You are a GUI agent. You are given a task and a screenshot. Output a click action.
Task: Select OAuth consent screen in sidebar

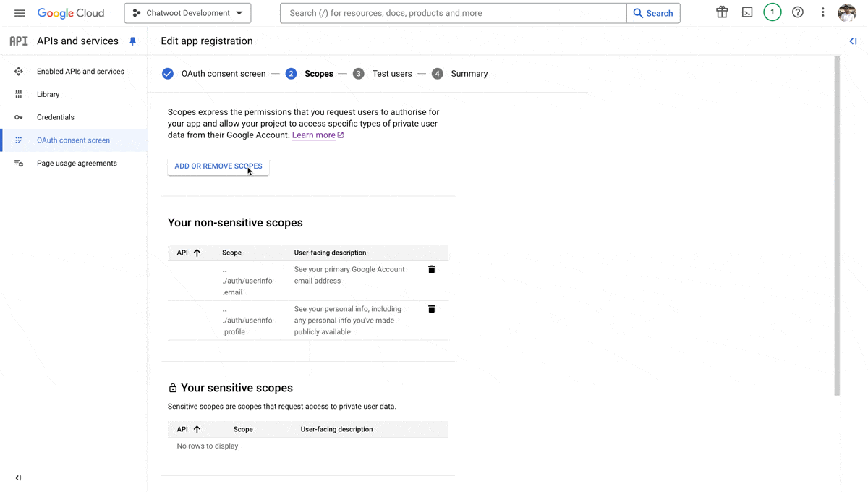[x=73, y=140]
